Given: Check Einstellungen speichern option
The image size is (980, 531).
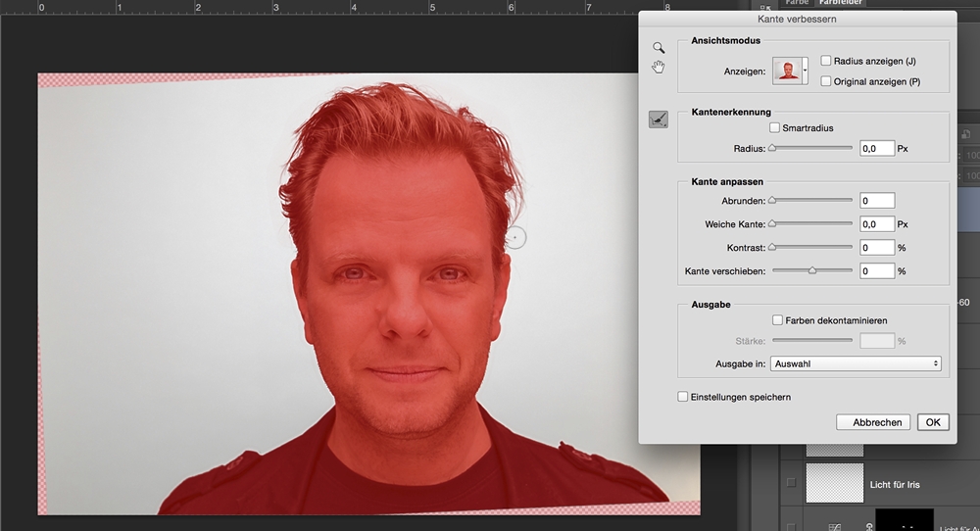Looking at the screenshot, I should pos(682,397).
